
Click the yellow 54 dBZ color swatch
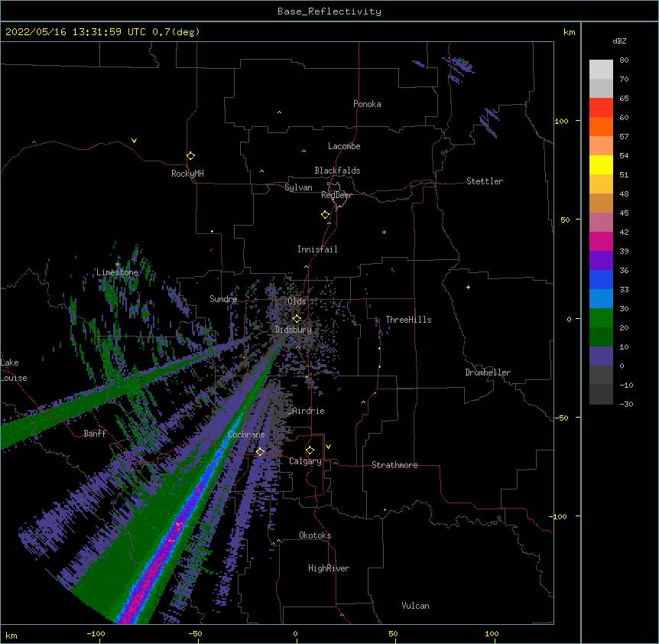(601, 164)
